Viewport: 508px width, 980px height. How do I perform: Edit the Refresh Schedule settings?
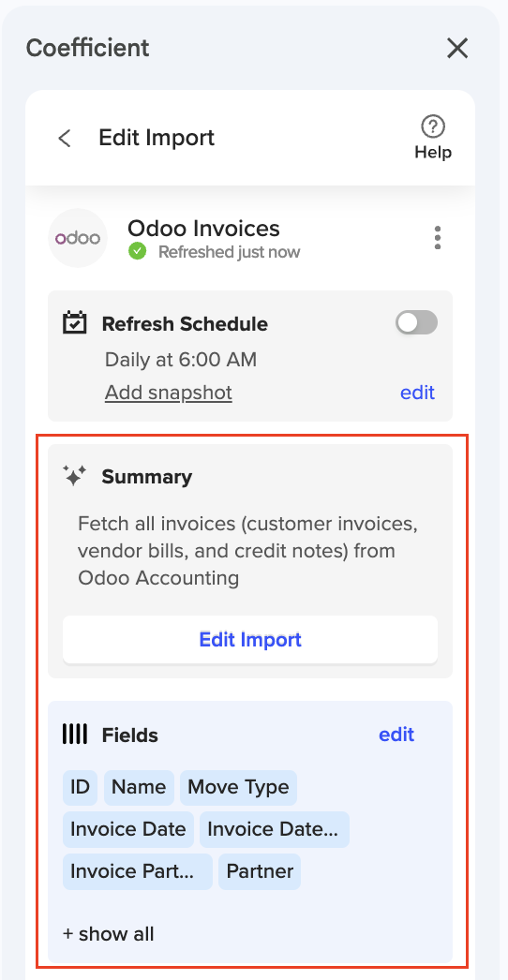pyautogui.click(x=417, y=393)
